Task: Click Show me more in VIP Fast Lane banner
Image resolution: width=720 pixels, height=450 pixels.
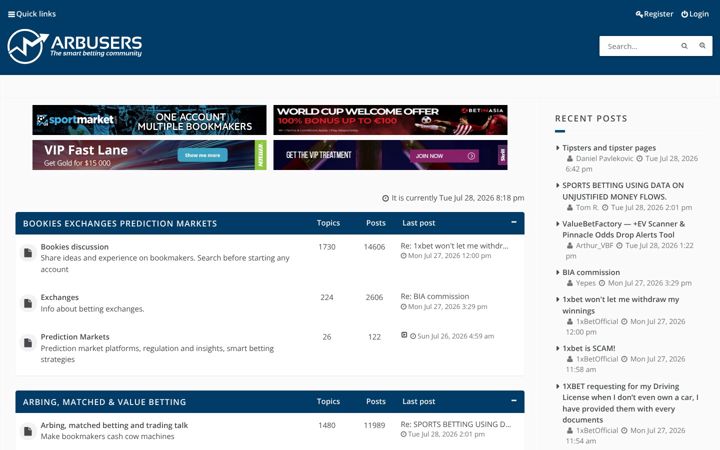Action: (x=202, y=155)
